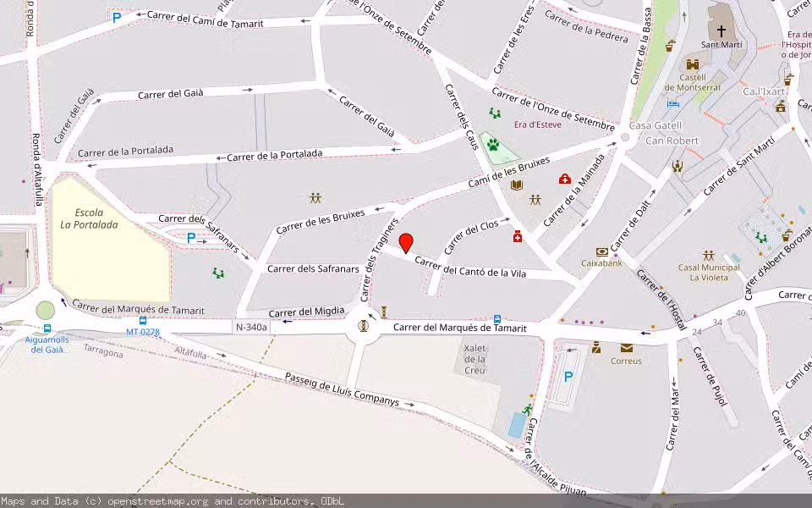Click the Carrer de les Eres label
The image size is (812, 508).
[513, 40]
